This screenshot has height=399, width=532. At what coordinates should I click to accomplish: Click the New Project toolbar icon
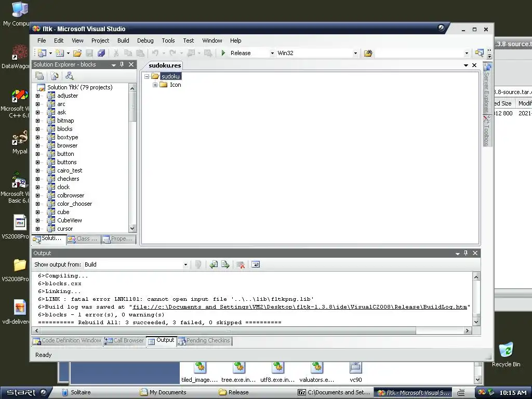(x=42, y=53)
